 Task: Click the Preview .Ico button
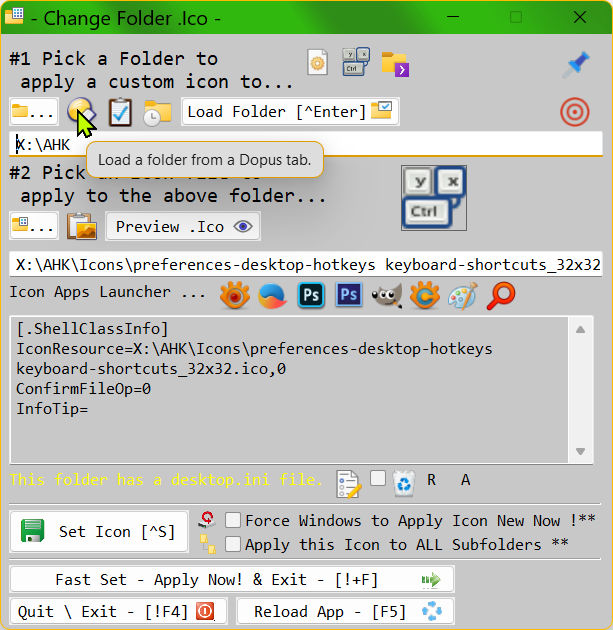tap(183, 226)
